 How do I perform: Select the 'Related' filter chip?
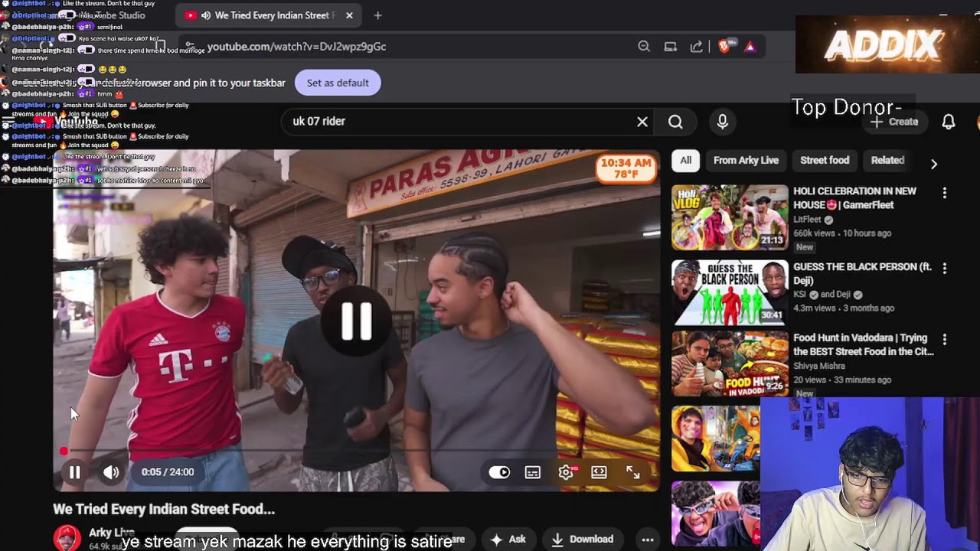(x=887, y=160)
